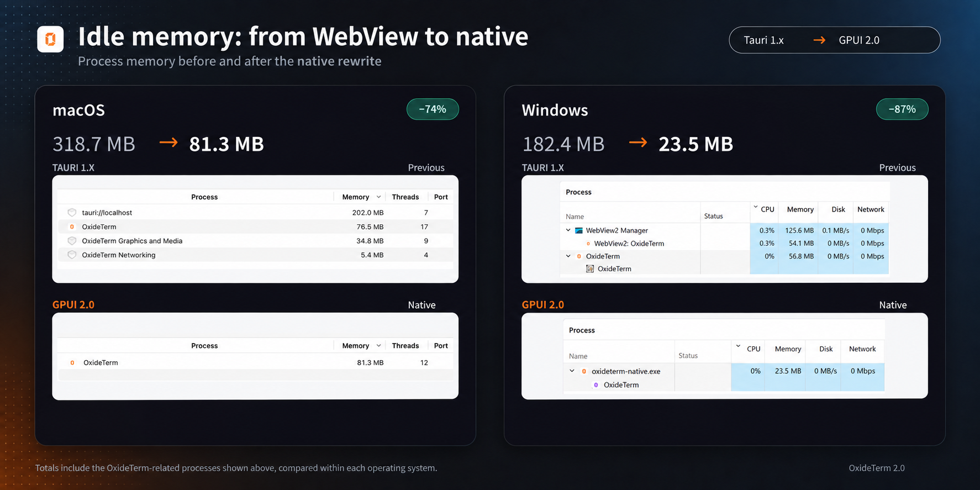Click the Status column header in the Windows Tauri table

pyautogui.click(x=713, y=216)
